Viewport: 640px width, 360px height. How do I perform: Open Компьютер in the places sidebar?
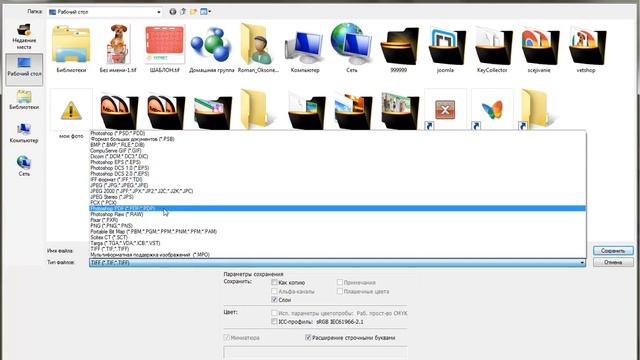click(x=24, y=133)
